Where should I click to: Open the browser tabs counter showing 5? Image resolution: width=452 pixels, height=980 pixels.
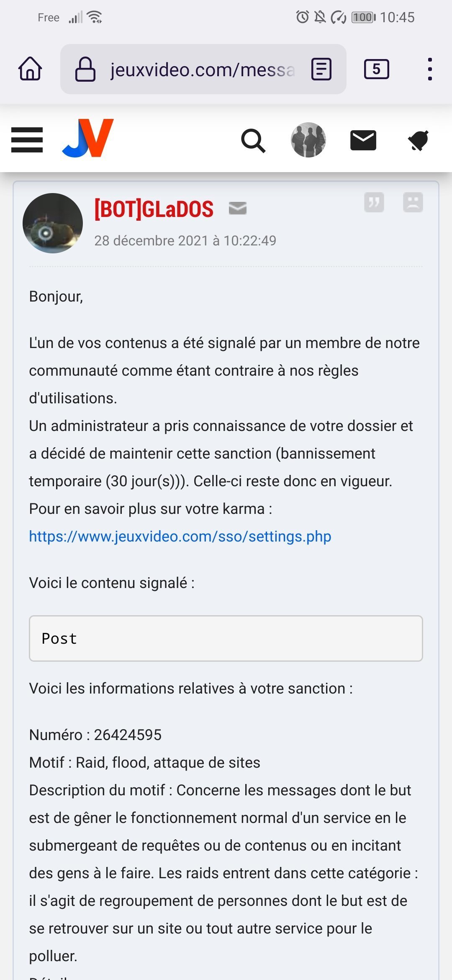point(376,69)
